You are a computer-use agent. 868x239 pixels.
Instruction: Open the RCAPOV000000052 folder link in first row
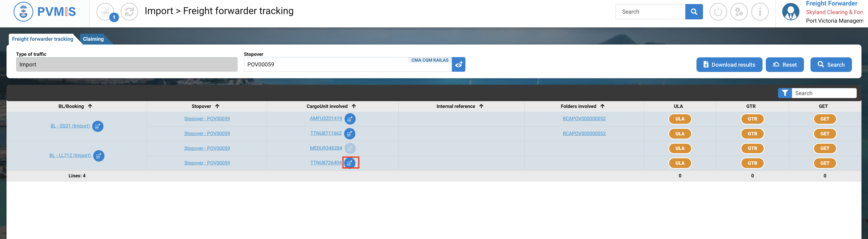click(x=584, y=119)
